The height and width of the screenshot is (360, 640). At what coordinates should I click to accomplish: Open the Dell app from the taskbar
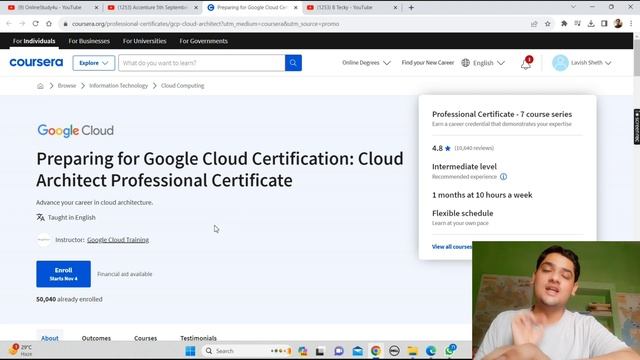point(394,351)
